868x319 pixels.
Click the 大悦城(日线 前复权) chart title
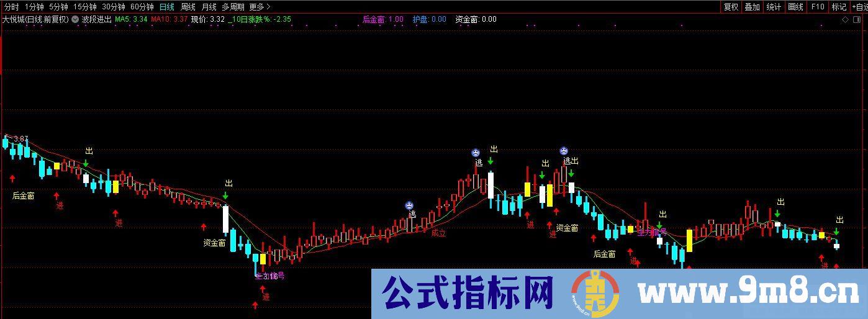coord(35,19)
